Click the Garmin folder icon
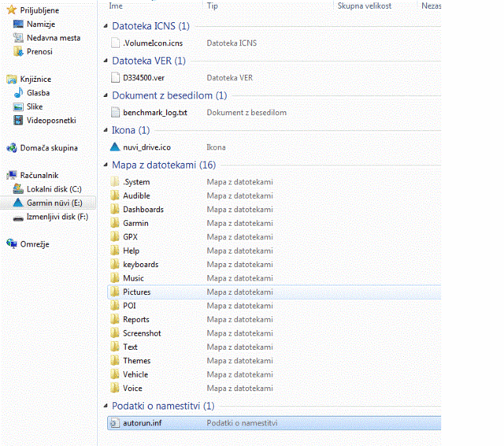This screenshot has height=446, width=504. pos(115,223)
